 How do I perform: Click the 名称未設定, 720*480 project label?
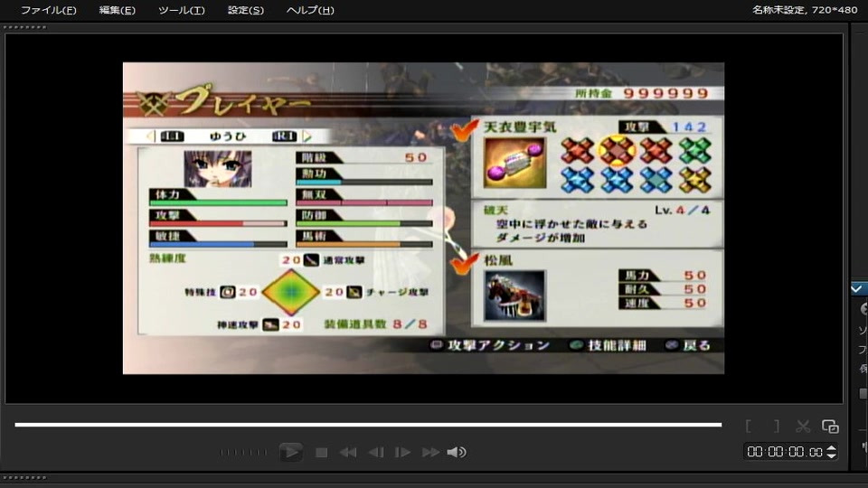click(805, 10)
